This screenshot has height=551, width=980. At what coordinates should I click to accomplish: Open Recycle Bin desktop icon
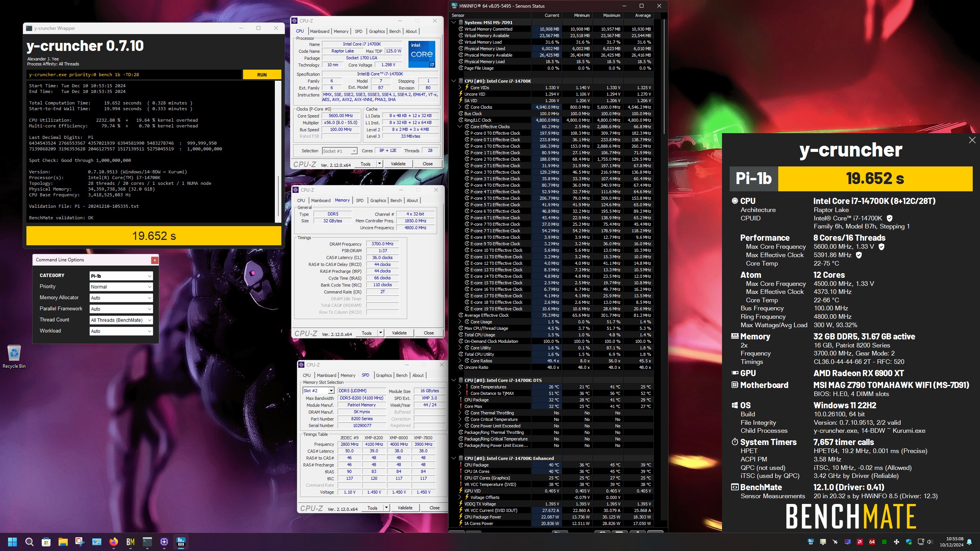pyautogui.click(x=14, y=357)
